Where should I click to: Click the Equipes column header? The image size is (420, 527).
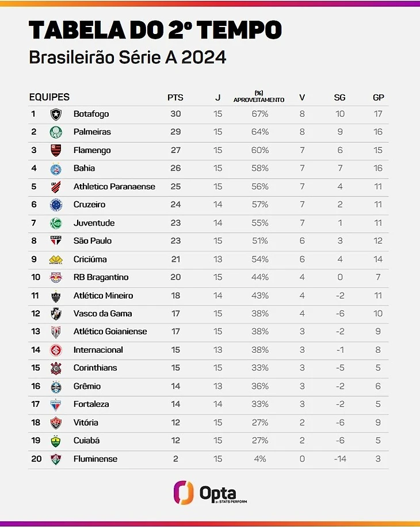tap(49, 97)
